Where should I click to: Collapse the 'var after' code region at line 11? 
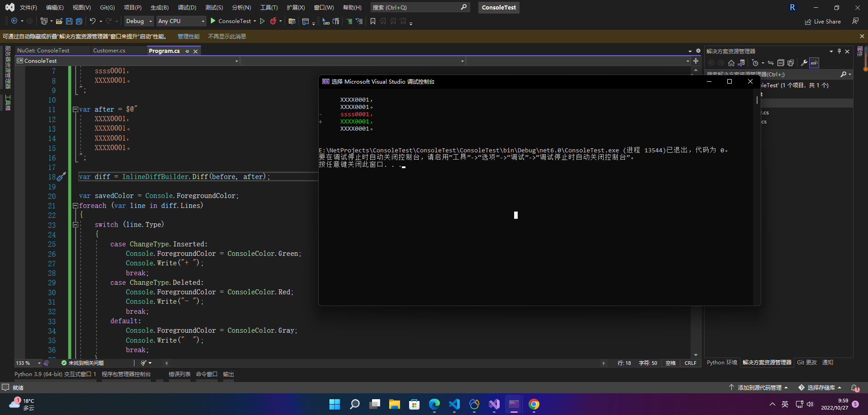tap(75, 109)
